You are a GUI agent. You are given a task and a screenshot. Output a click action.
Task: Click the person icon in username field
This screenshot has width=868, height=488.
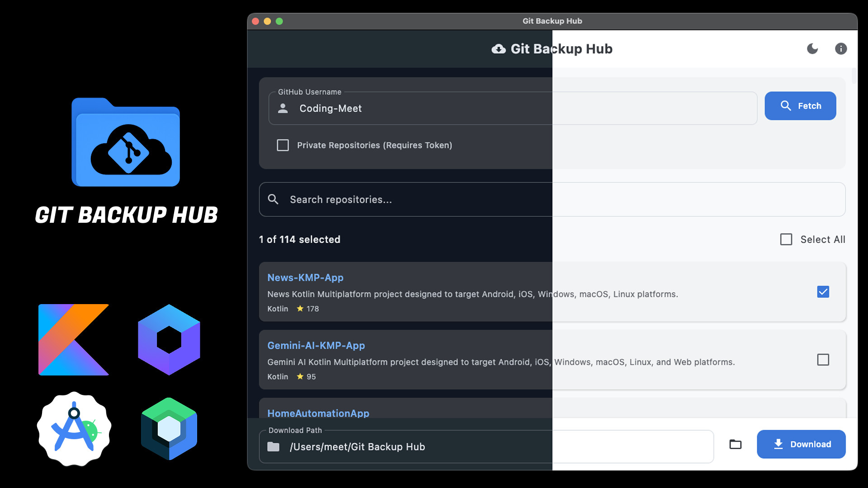coord(283,108)
